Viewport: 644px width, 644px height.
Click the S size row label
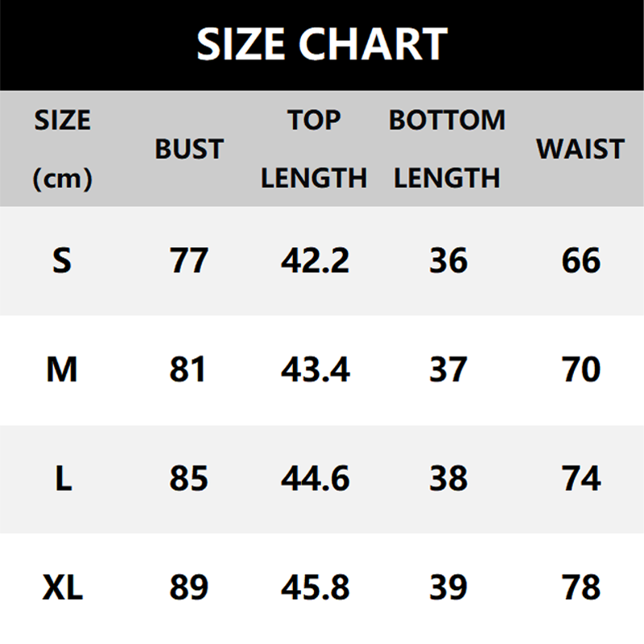tap(62, 261)
